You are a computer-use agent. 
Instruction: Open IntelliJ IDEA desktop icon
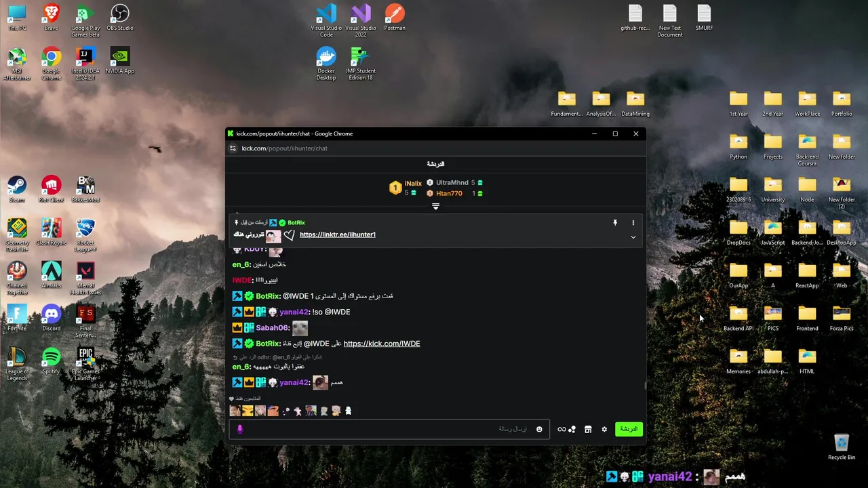tap(85, 64)
